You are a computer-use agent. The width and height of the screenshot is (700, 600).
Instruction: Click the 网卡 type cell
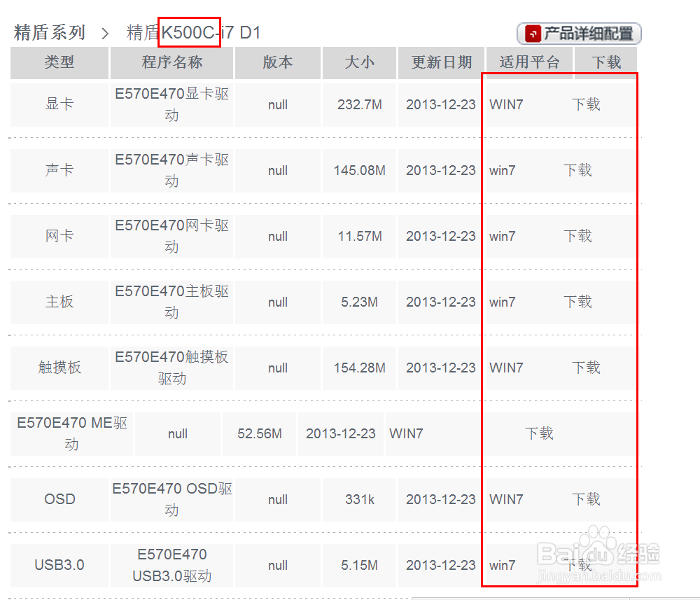pos(59,236)
